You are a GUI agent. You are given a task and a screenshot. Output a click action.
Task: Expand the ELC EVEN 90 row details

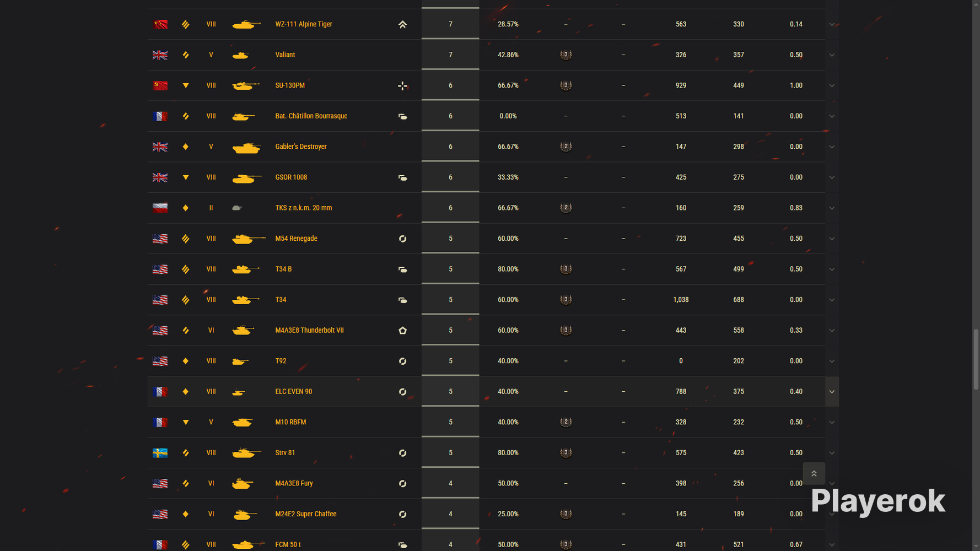tap(832, 392)
